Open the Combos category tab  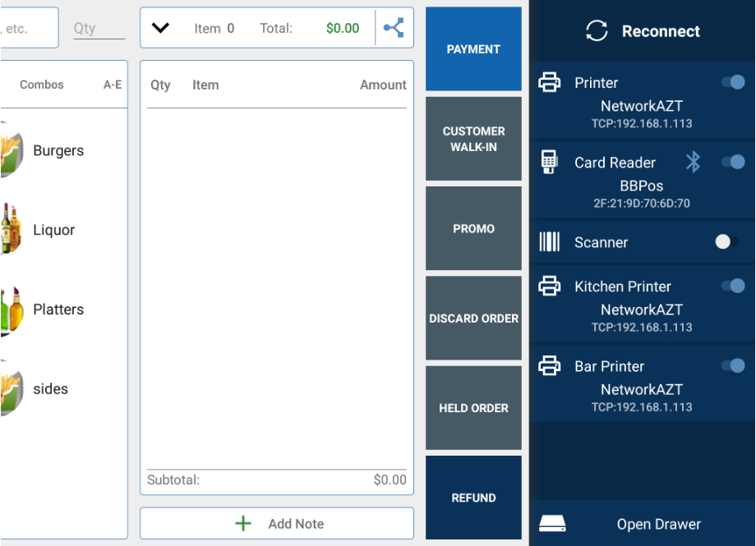click(42, 85)
